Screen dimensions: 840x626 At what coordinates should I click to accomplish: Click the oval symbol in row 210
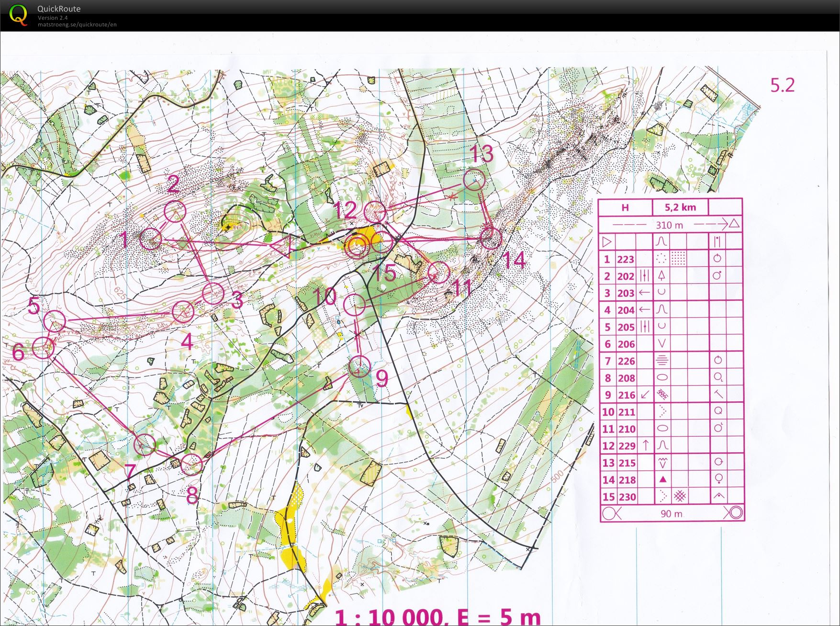(662, 428)
